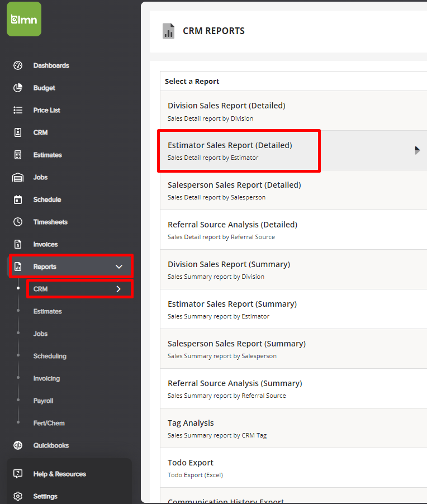Image resolution: width=427 pixels, height=504 pixels.
Task: Collapse the Reports menu chevron
Action: 119,267
